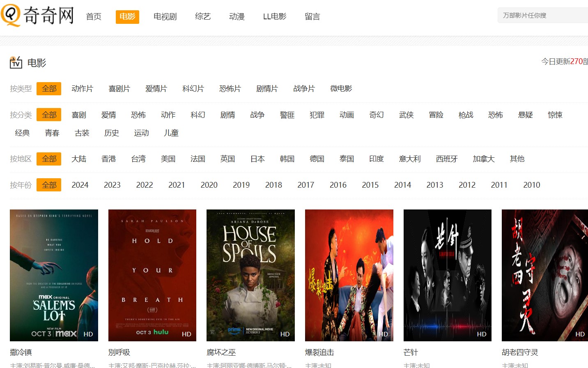The image size is (588, 368).
Task: Open the Salem's Lot movie poster
Action: coord(54,275)
